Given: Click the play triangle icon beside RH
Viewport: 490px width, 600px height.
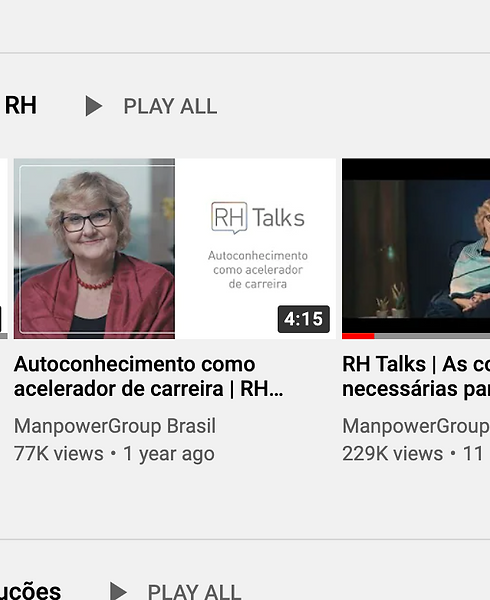Looking at the screenshot, I should click(x=94, y=106).
